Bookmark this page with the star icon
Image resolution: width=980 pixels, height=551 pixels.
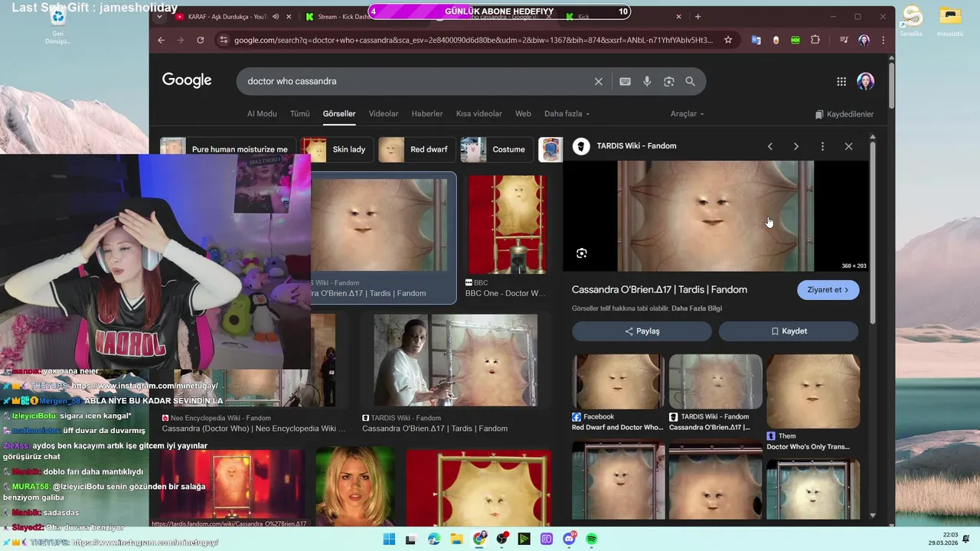728,40
